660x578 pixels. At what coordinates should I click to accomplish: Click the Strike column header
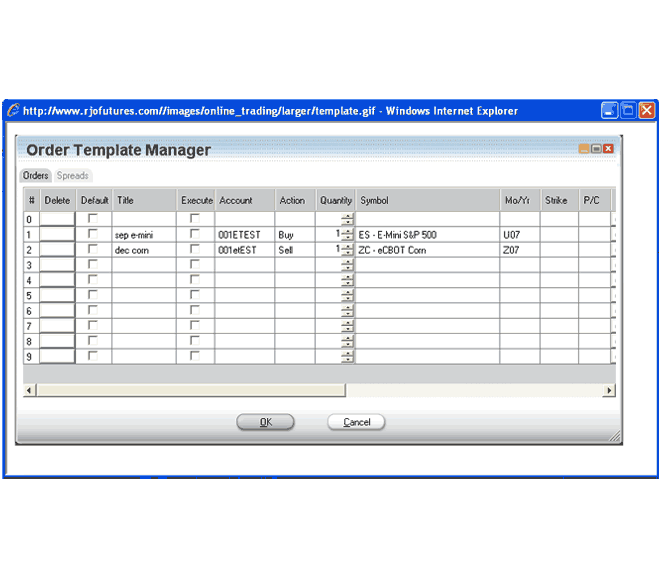coord(560,200)
